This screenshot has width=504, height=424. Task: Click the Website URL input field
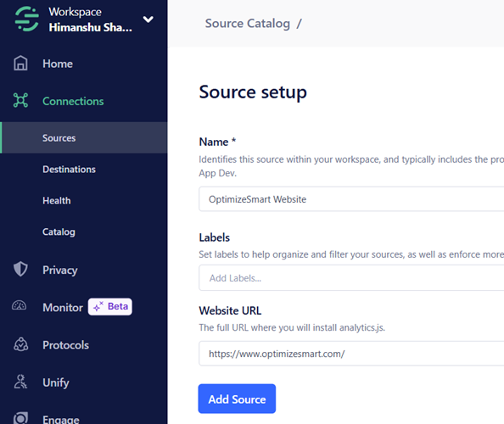coord(351,354)
